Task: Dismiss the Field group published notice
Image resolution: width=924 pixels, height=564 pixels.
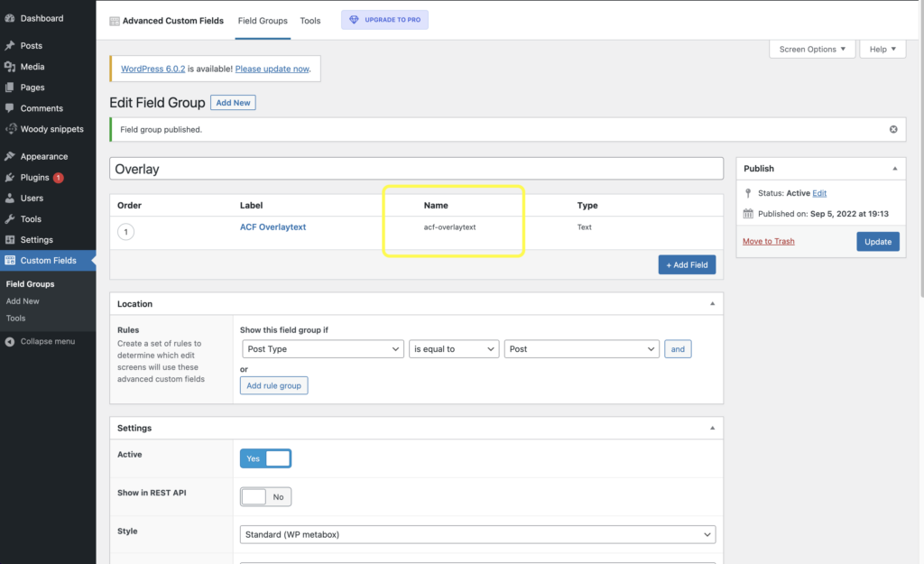Action: (893, 129)
